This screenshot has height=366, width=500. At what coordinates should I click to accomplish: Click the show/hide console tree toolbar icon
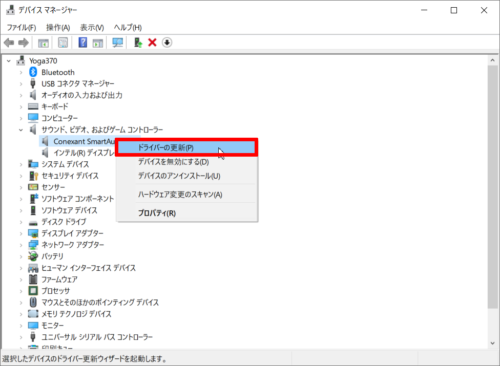click(43, 43)
